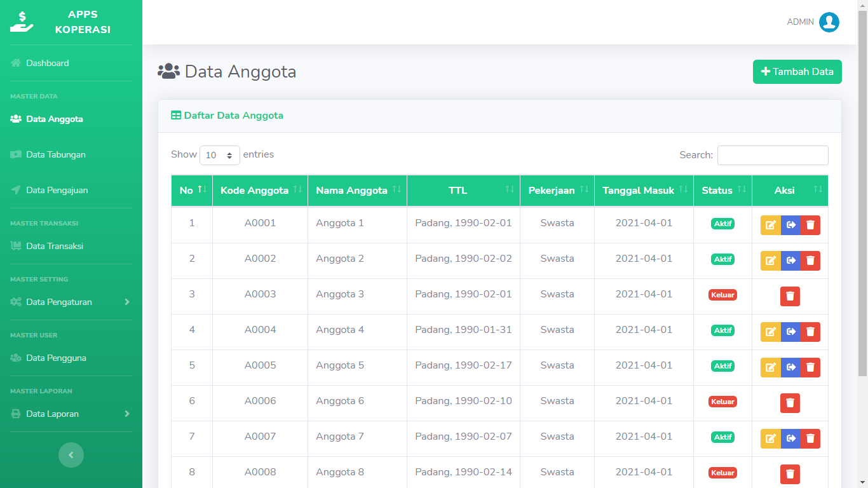The image size is (868, 488).
Task: Click the APPS KOPERASI brand title
Action: pyautogui.click(x=83, y=22)
